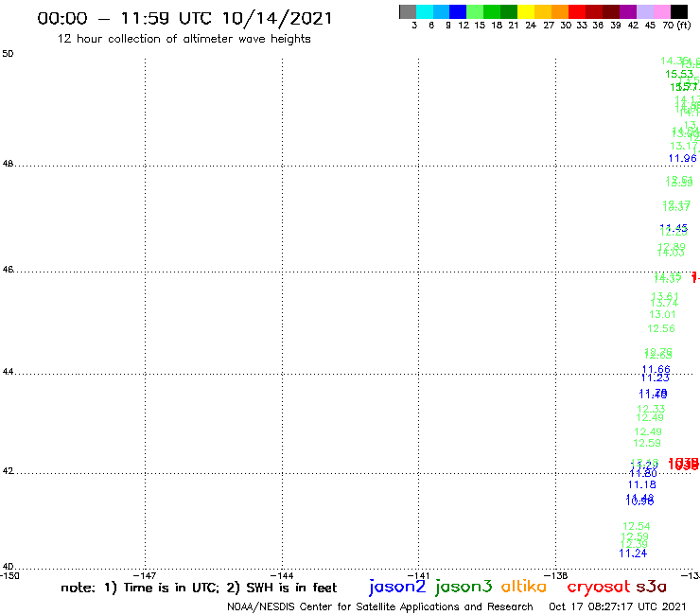The image size is (700, 615).
Task: Click the title "00:00 – 11:59 UTC 10/14/2021"
Action: pos(184,19)
